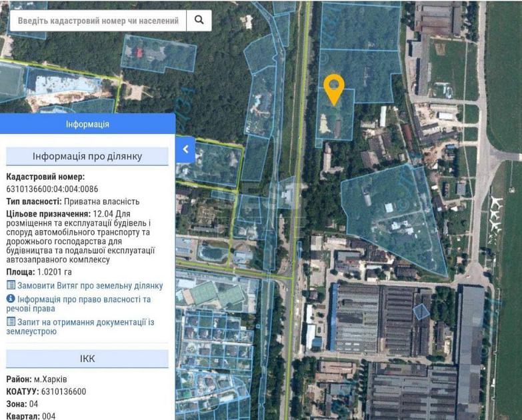Click the small diamond-shaped parcel on factory roof

click(x=421, y=311)
